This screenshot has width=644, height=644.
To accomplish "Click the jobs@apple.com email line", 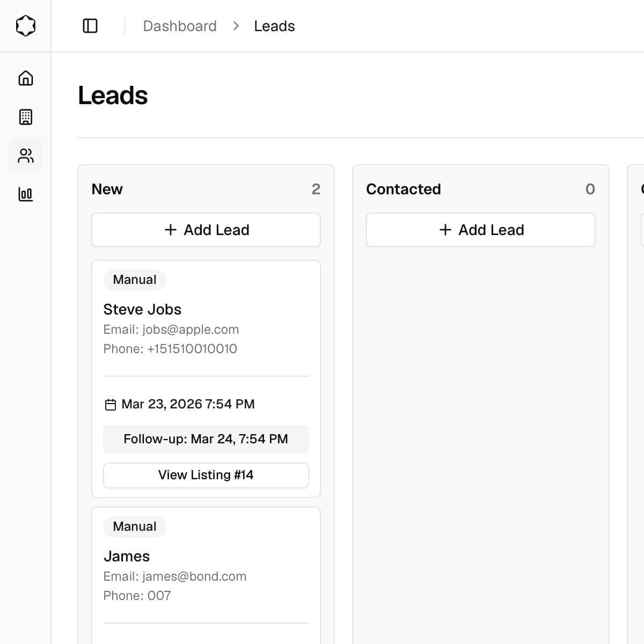I will click(x=171, y=330).
